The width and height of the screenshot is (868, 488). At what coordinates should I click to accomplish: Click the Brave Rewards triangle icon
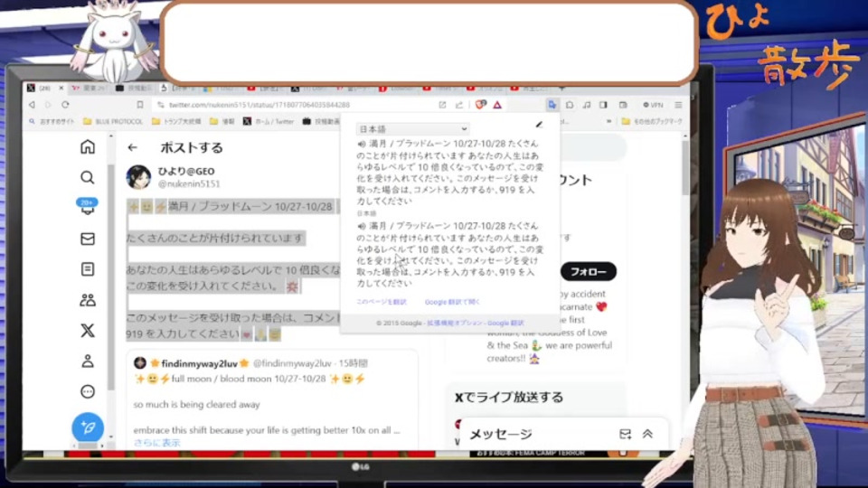(497, 105)
